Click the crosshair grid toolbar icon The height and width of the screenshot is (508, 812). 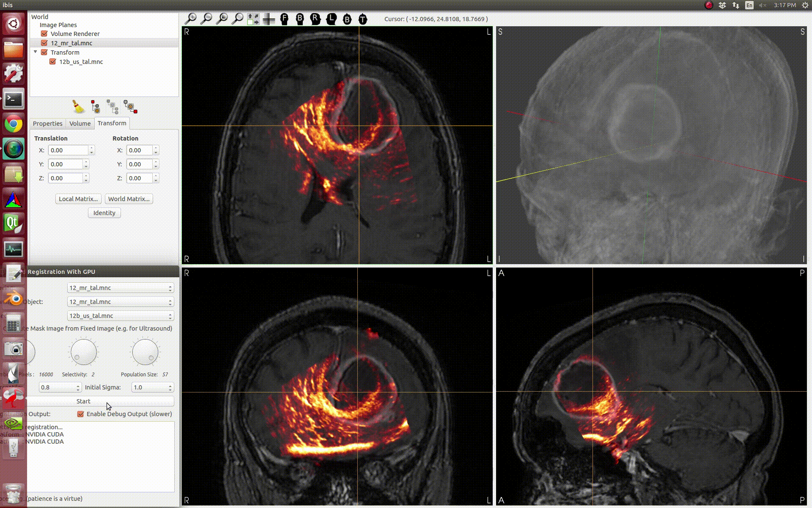point(269,19)
